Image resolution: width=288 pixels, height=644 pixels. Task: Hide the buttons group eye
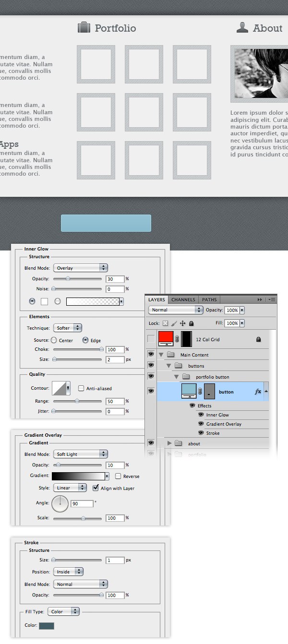coord(151,366)
